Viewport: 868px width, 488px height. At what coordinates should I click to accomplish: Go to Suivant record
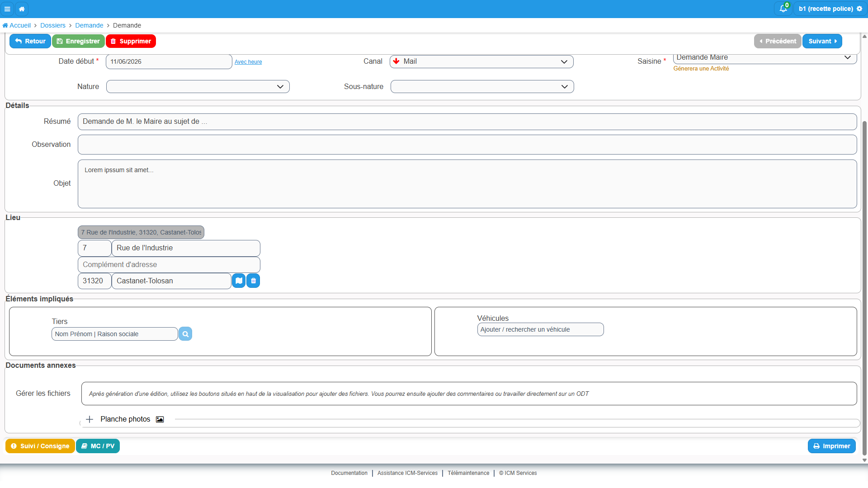pyautogui.click(x=822, y=41)
